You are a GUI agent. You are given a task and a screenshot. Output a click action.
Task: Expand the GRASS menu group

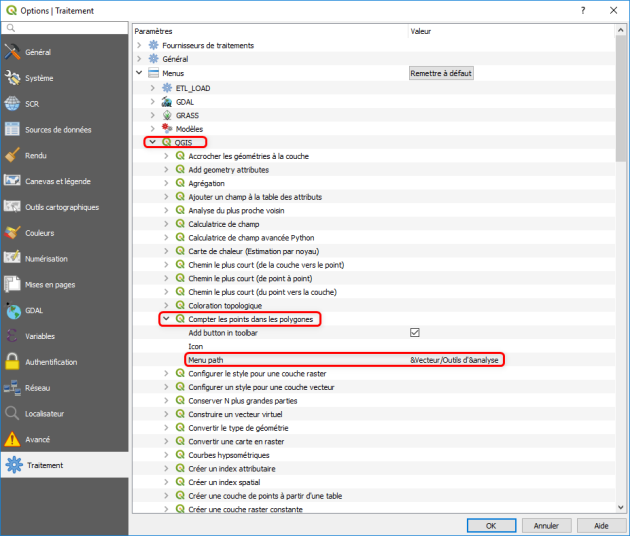tap(152, 115)
